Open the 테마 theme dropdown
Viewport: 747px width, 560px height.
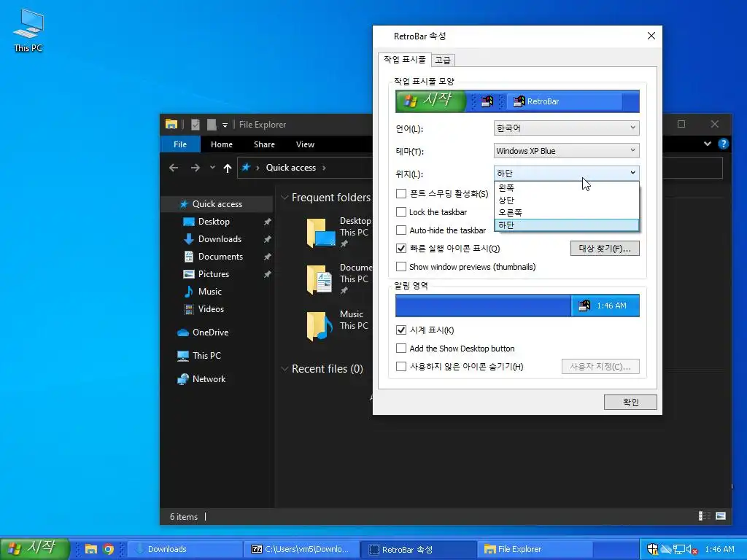pyautogui.click(x=566, y=150)
